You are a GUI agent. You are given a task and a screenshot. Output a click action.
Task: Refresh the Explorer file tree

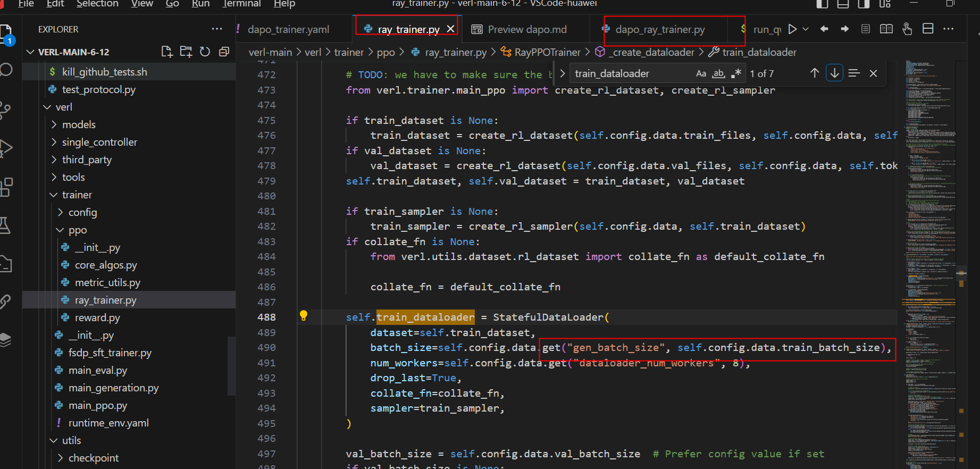coord(205,52)
